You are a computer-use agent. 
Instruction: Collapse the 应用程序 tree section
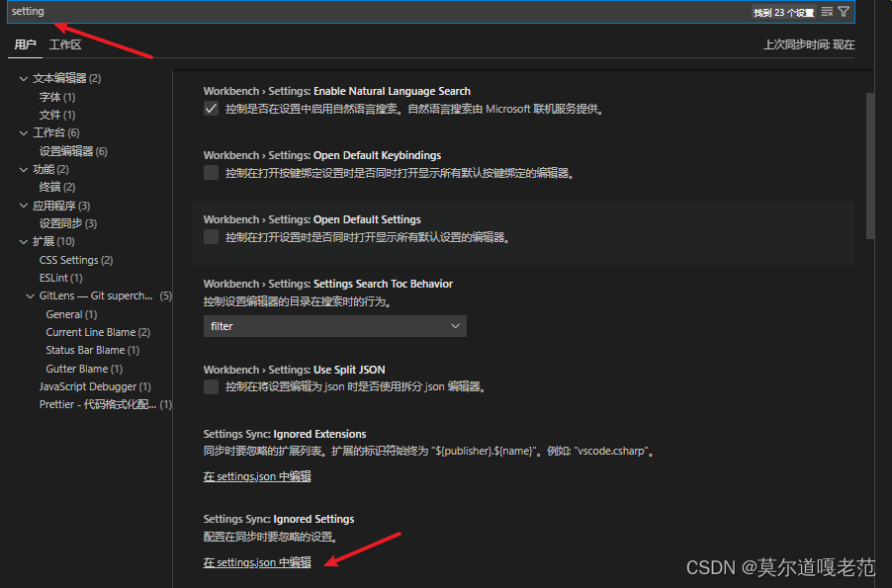click(24, 206)
